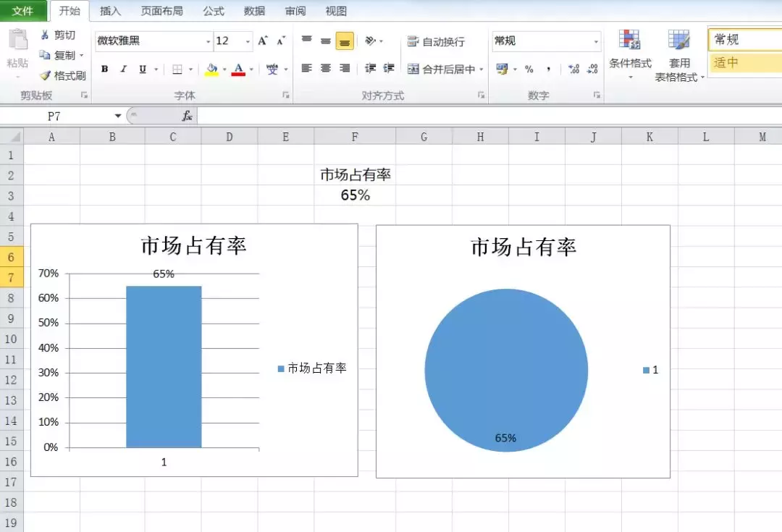Click Wrap Text (自动换行)

coord(435,41)
